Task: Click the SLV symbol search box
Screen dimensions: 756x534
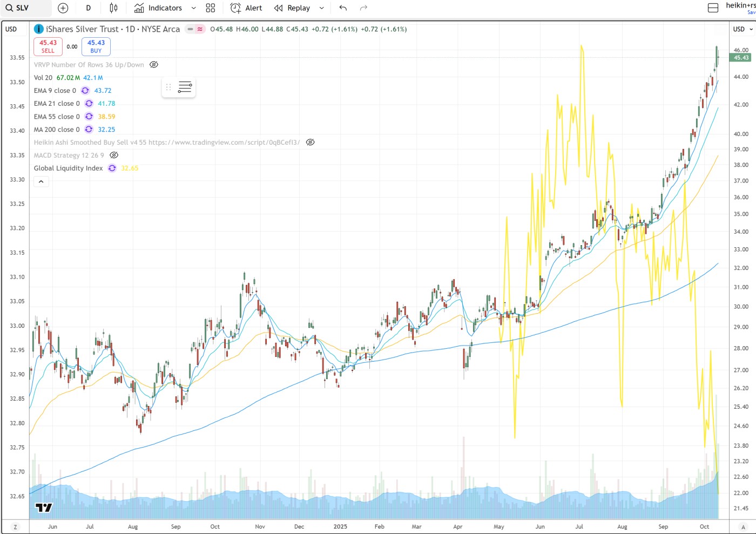Action: click(x=24, y=8)
